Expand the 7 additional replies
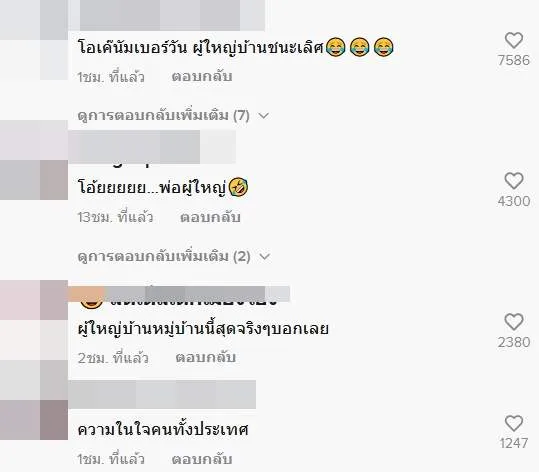Screen dimensions: 539x472 click(x=163, y=116)
